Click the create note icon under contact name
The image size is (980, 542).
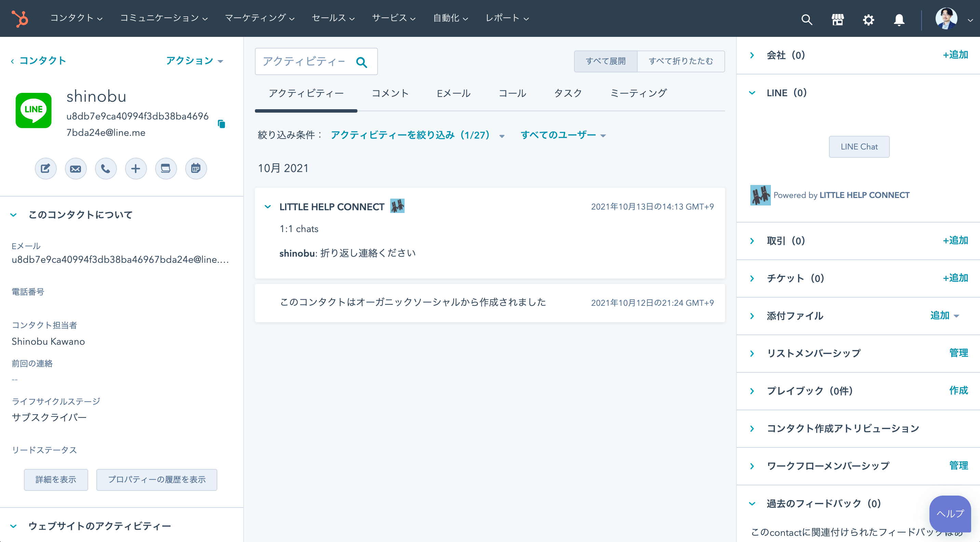(46, 168)
